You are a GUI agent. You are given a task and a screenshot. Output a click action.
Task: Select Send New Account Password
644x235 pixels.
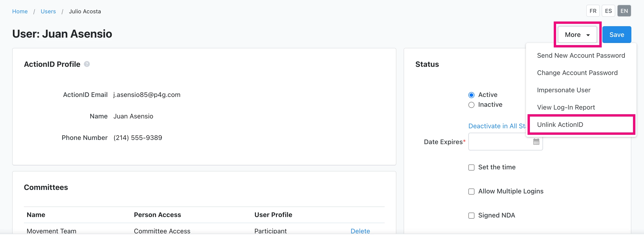tap(580, 55)
